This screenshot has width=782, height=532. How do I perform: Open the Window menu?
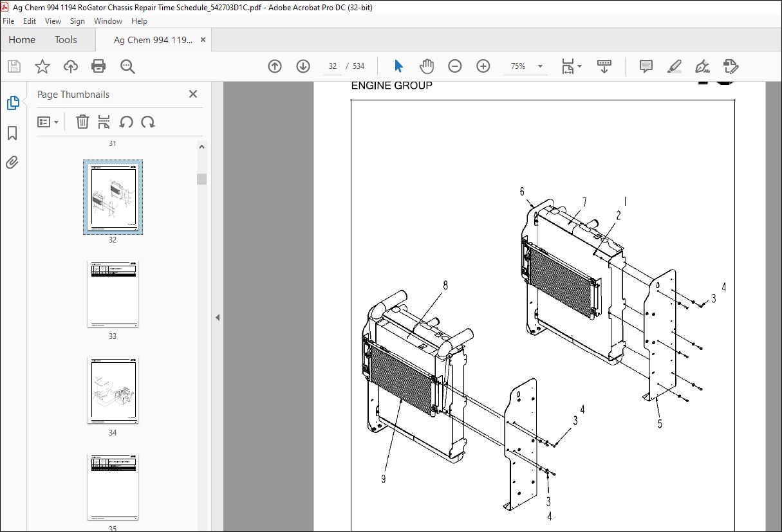pos(108,21)
